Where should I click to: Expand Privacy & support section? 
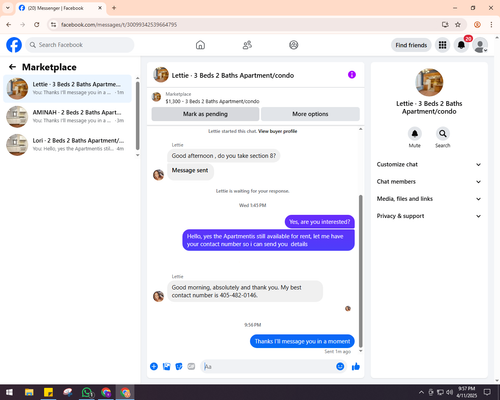coord(429,216)
